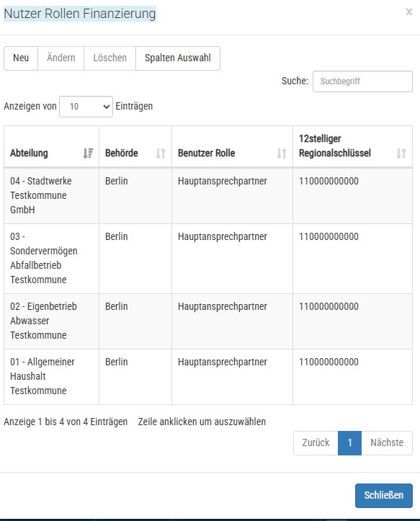Click the Nutzer Rollen Finanzierung title
The image size is (420, 521).
coord(80,14)
